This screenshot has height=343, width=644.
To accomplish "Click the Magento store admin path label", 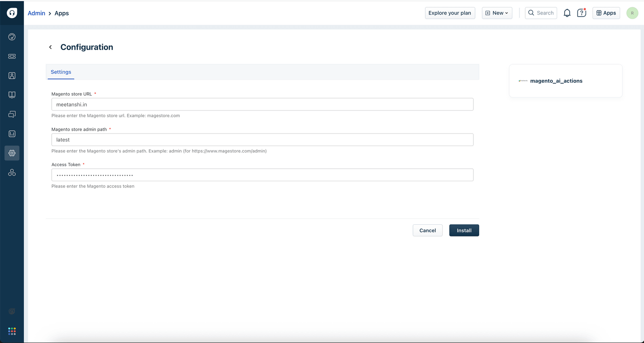I will point(79,130).
